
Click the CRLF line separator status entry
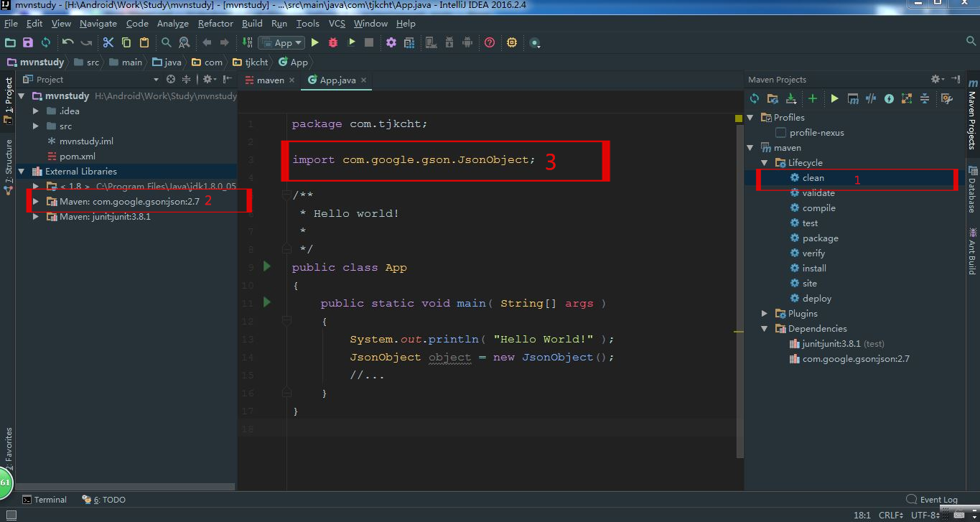(x=890, y=516)
